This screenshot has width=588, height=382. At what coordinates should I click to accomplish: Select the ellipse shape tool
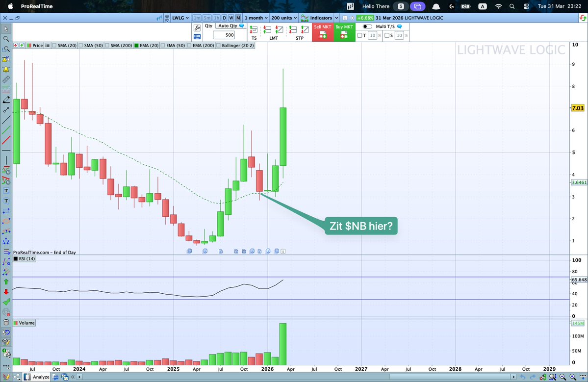(x=6, y=221)
